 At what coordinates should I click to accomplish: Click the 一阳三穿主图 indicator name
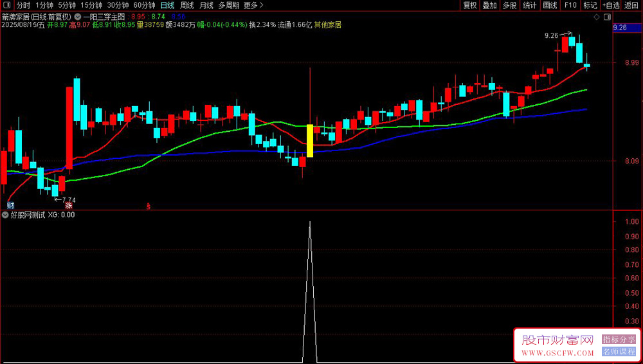point(104,17)
